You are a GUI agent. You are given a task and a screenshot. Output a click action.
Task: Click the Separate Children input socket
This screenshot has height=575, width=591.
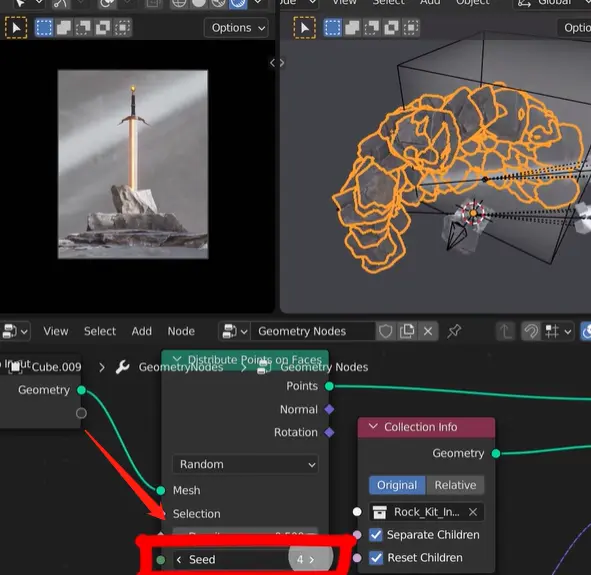357,535
